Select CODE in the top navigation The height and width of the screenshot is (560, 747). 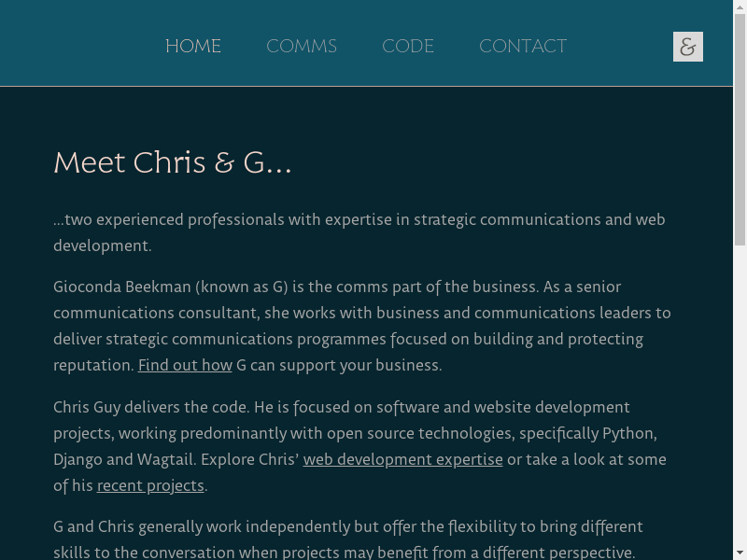pos(408,47)
